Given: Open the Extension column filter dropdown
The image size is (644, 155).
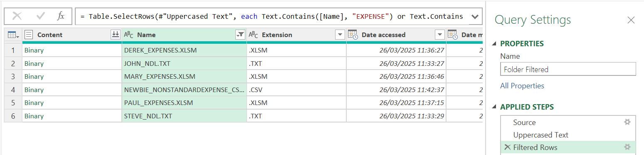Looking at the screenshot, I should pos(340,35).
